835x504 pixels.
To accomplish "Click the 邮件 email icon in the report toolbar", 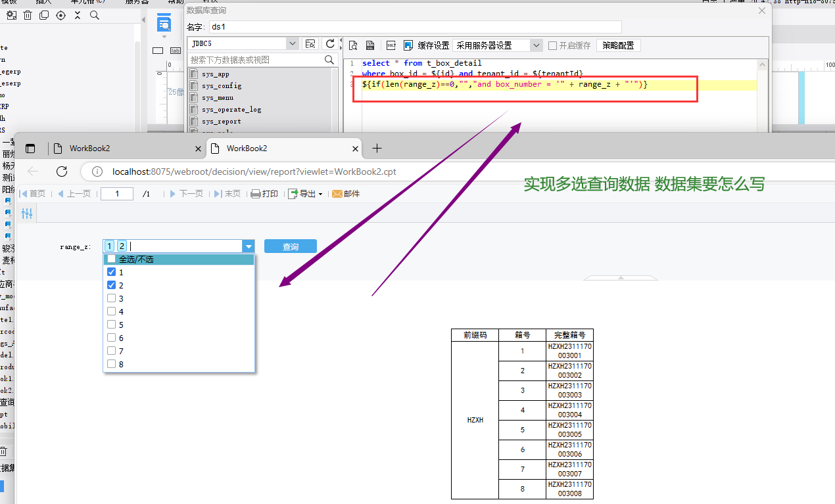I will (x=337, y=194).
